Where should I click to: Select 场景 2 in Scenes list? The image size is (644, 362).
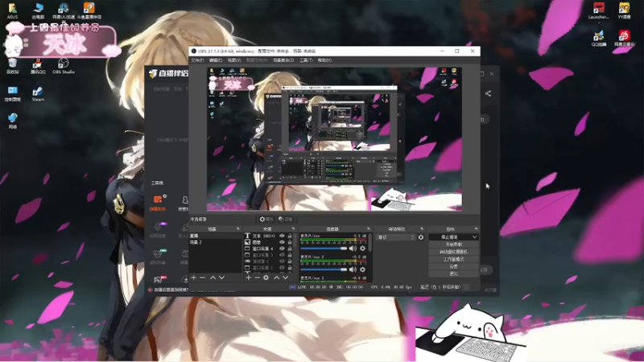coord(215,243)
